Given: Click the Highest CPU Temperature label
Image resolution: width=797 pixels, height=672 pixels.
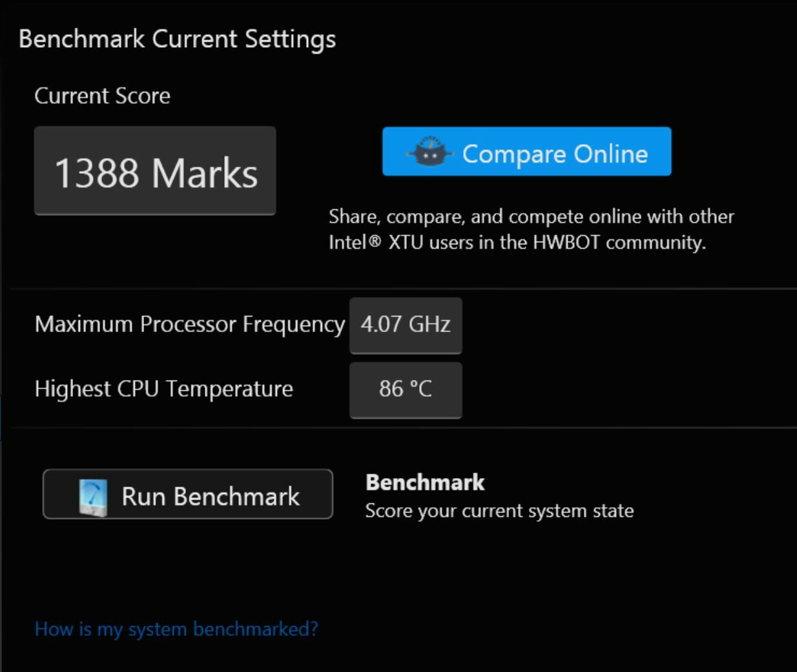Looking at the screenshot, I should [164, 389].
